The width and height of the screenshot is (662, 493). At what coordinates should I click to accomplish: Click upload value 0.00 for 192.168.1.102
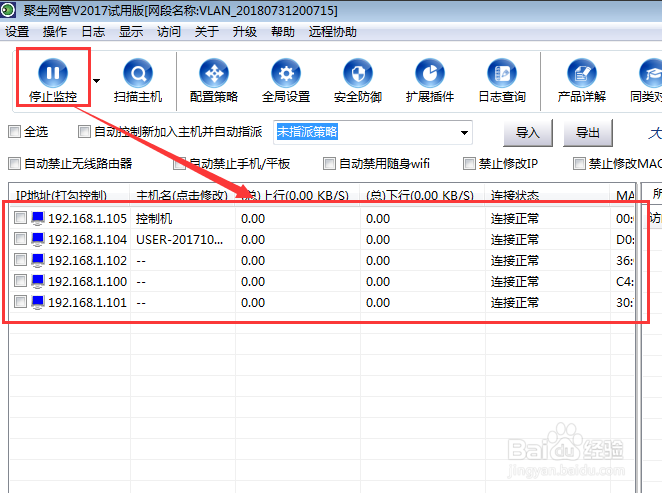253,260
